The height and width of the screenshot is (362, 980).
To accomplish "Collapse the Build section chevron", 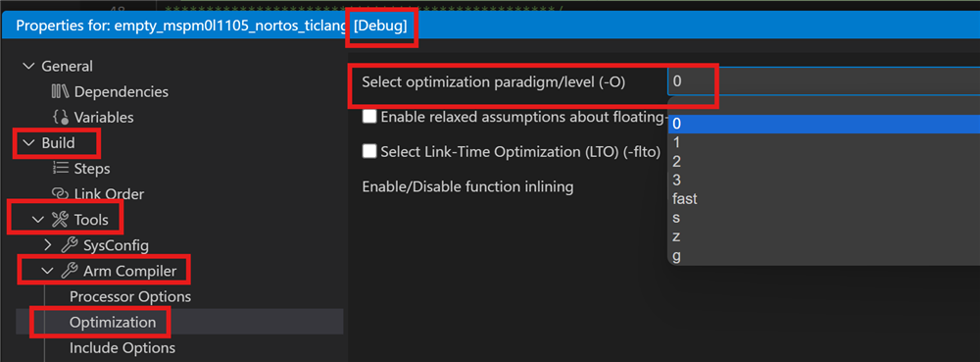I will 28,142.
